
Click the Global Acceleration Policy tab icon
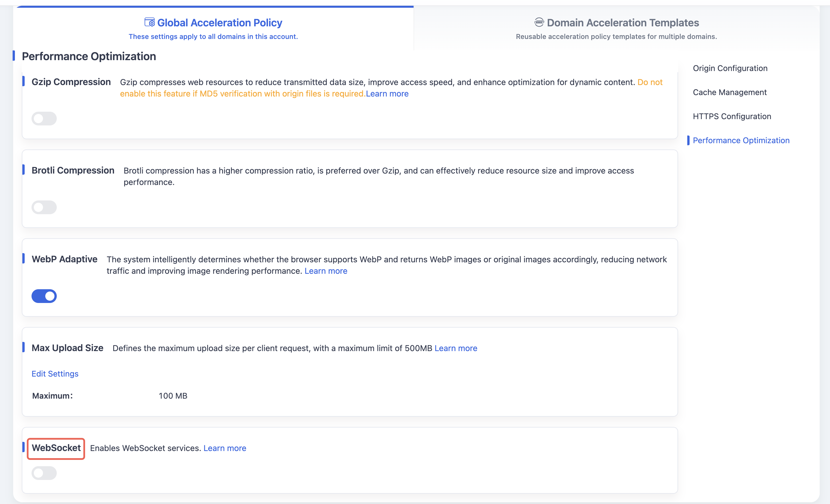(x=150, y=22)
